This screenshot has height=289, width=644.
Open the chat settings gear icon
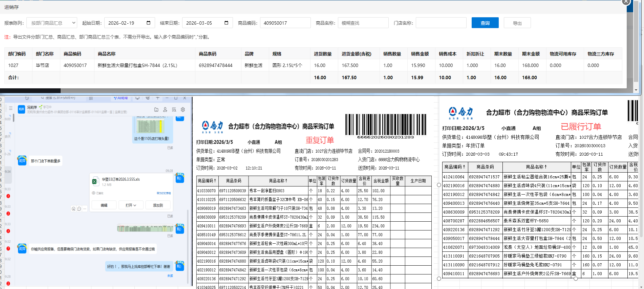point(183,110)
